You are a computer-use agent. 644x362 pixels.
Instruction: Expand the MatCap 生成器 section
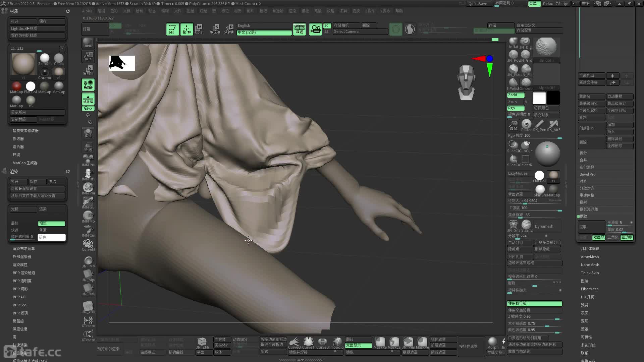coord(25,163)
